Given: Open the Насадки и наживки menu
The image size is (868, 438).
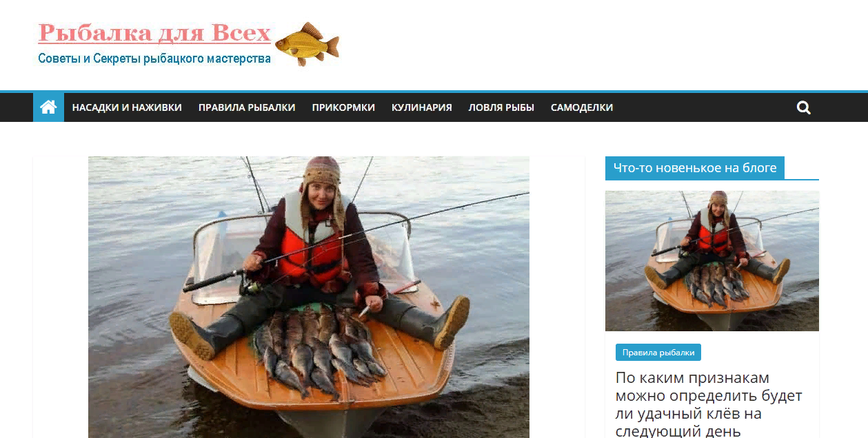Looking at the screenshot, I should 127,107.
